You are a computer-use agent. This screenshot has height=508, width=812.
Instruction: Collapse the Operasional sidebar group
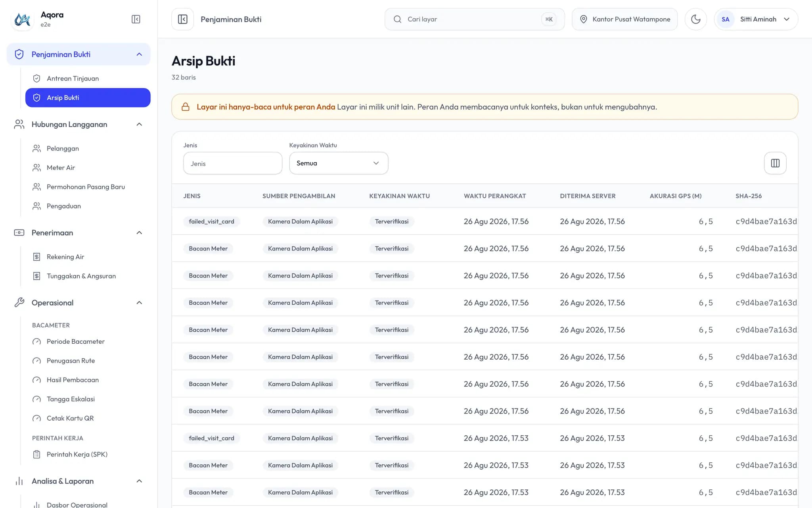139,303
